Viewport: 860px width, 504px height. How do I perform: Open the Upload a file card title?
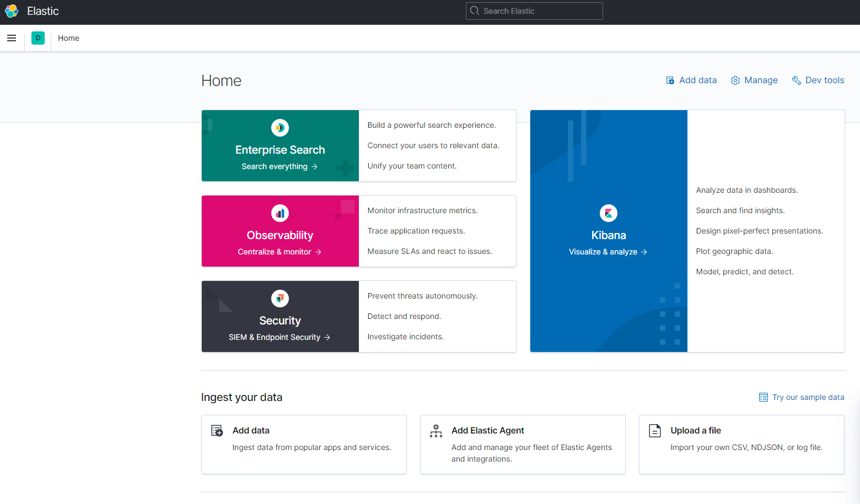696,431
